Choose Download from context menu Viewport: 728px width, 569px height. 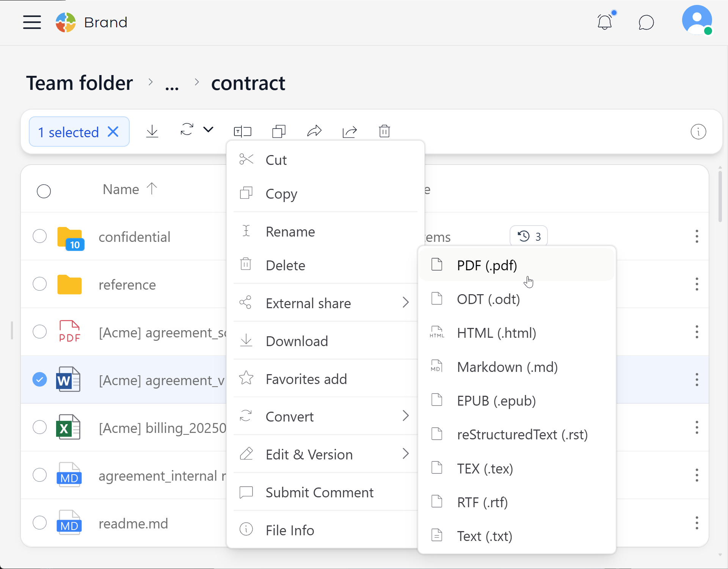(325, 341)
